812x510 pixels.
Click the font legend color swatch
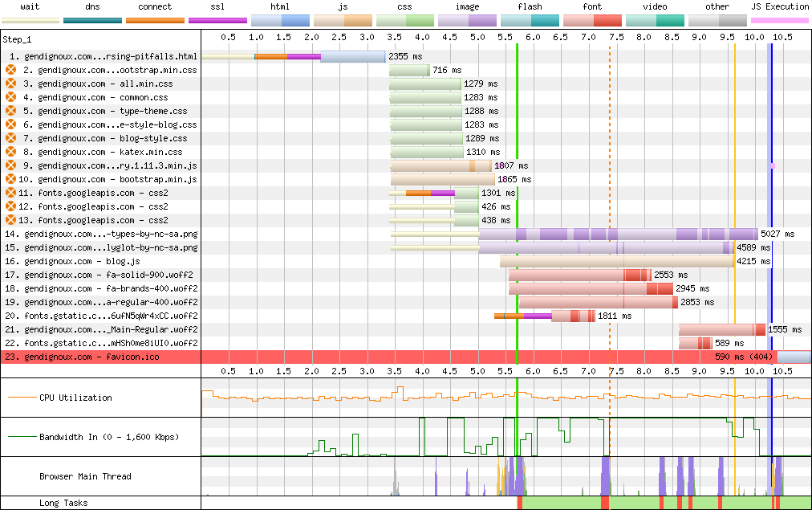coord(592,20)
